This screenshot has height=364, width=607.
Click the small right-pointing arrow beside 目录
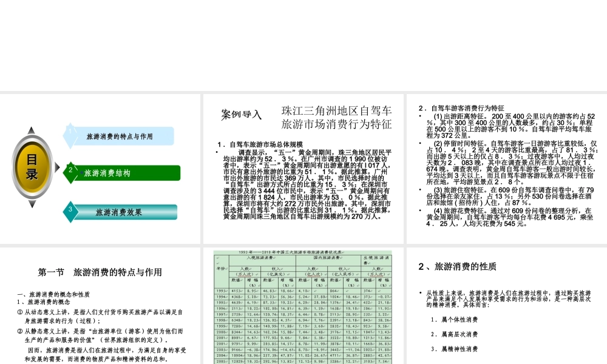coord(57,168)
